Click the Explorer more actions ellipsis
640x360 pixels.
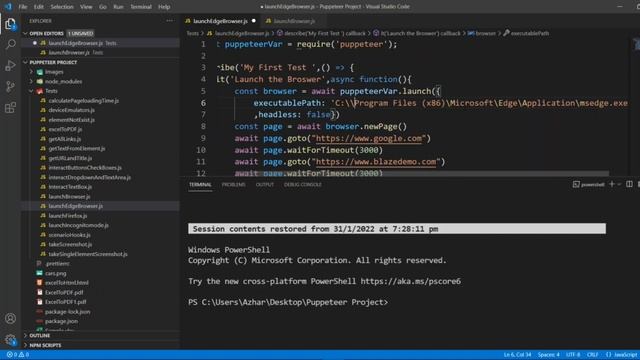(x=169, y=21)
